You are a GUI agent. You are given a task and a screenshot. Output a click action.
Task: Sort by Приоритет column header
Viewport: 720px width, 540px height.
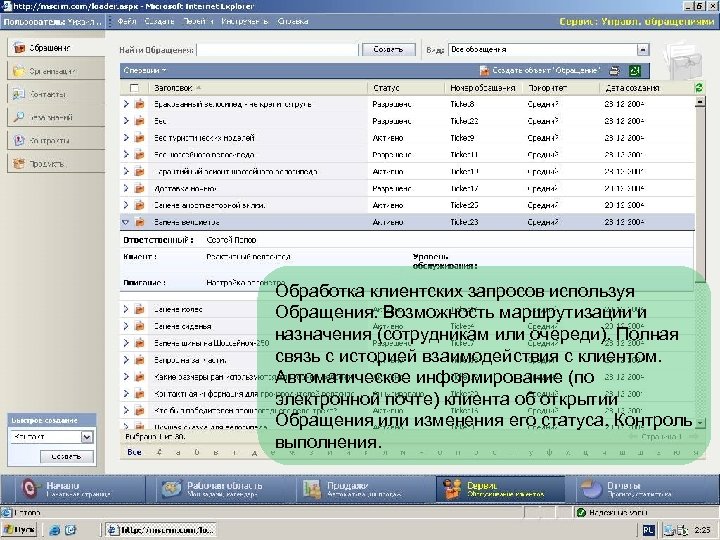click(547, 88)
